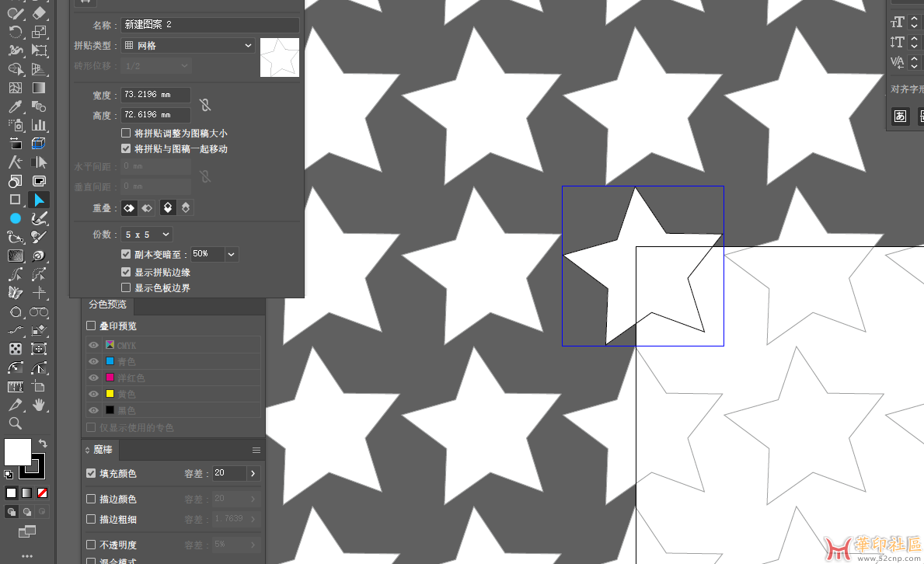
Task: Select the Scale tool
Action: pyautogui.click(x=39, y=32)
